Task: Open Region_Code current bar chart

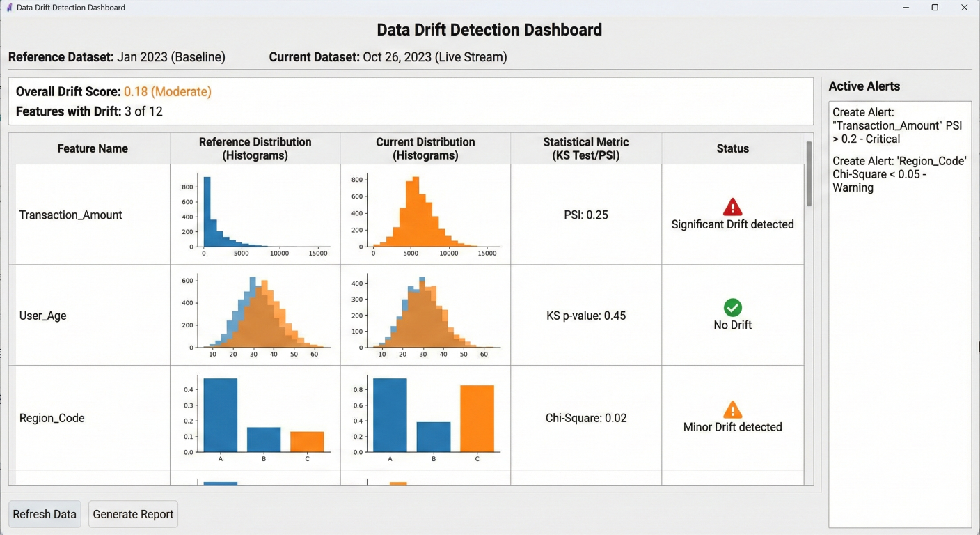Action: click(x=425, y=418)
